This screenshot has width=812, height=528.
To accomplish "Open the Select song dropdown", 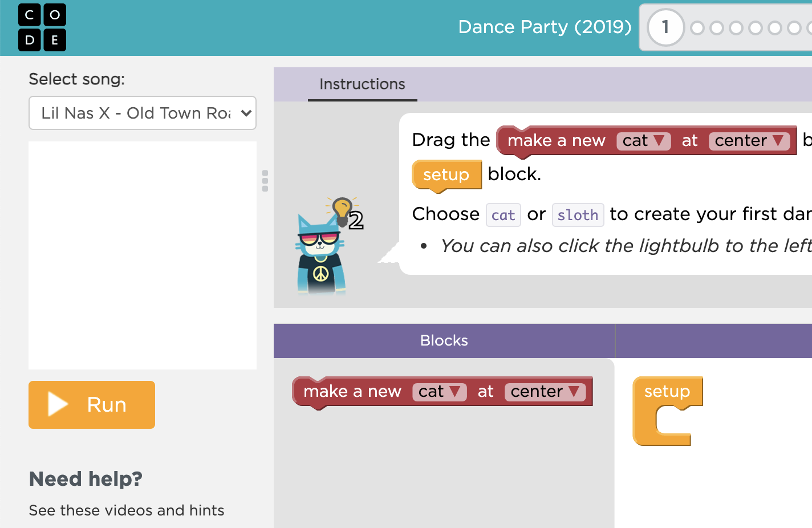I will [142, 113].
